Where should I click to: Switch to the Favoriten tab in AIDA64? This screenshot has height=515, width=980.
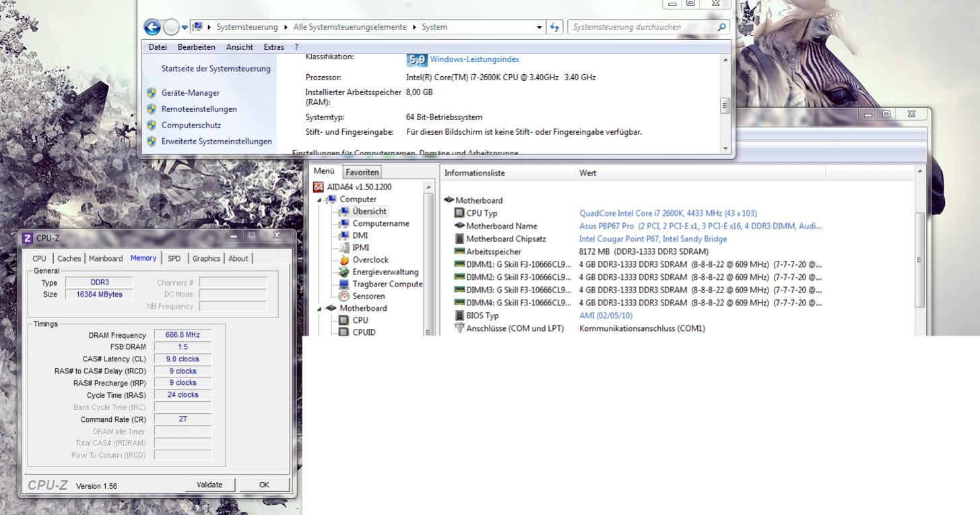[x=362, y=173]
